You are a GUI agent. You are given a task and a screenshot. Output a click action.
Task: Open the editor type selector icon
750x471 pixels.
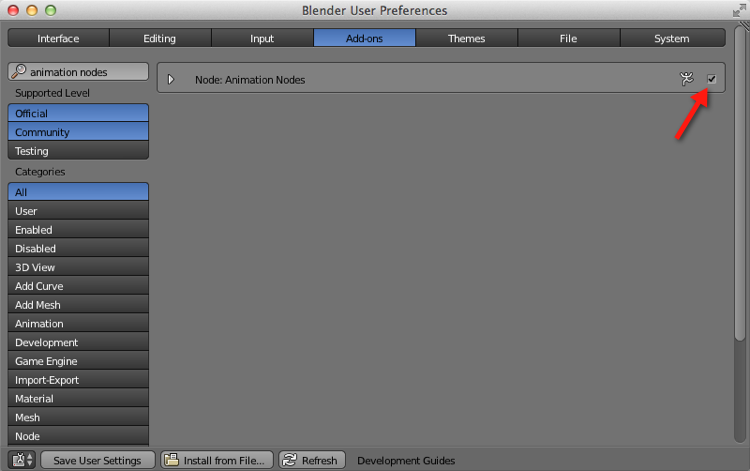pyautogui.click(x=22, y=460)
